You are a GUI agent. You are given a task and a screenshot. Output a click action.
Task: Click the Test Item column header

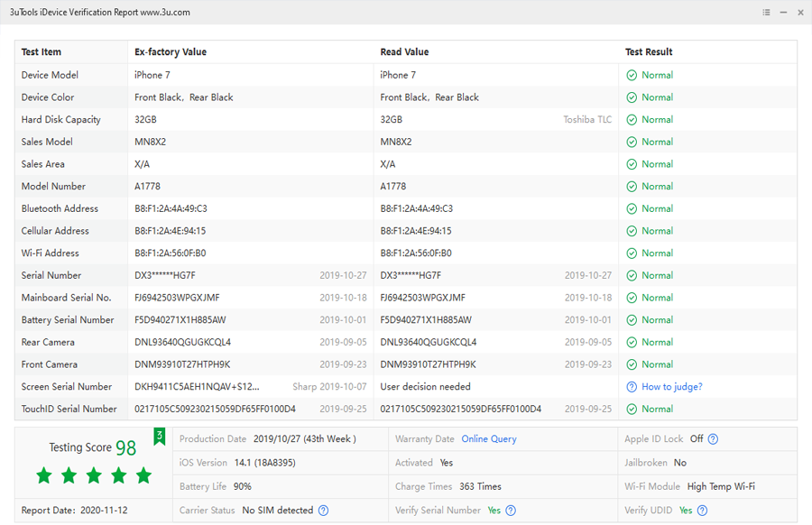pos(42,51)
